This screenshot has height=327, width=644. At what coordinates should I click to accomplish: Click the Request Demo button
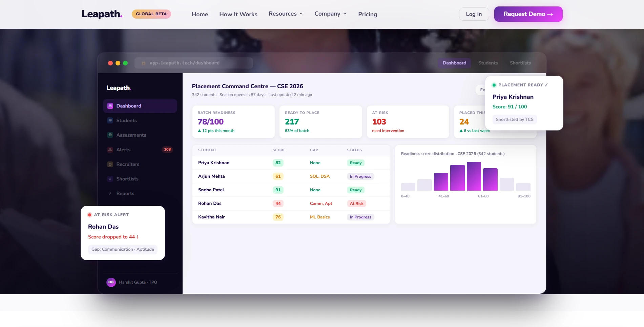click(528, 14)
